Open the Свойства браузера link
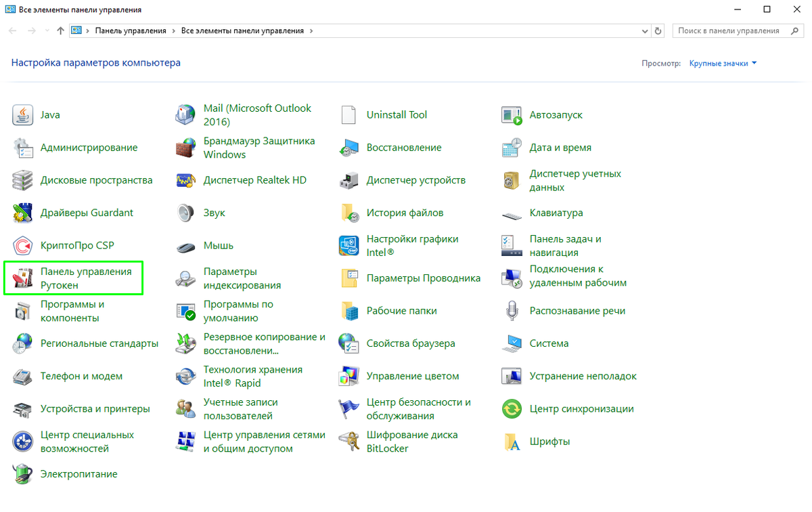This screenshot has height=512, width=812. 411,343
